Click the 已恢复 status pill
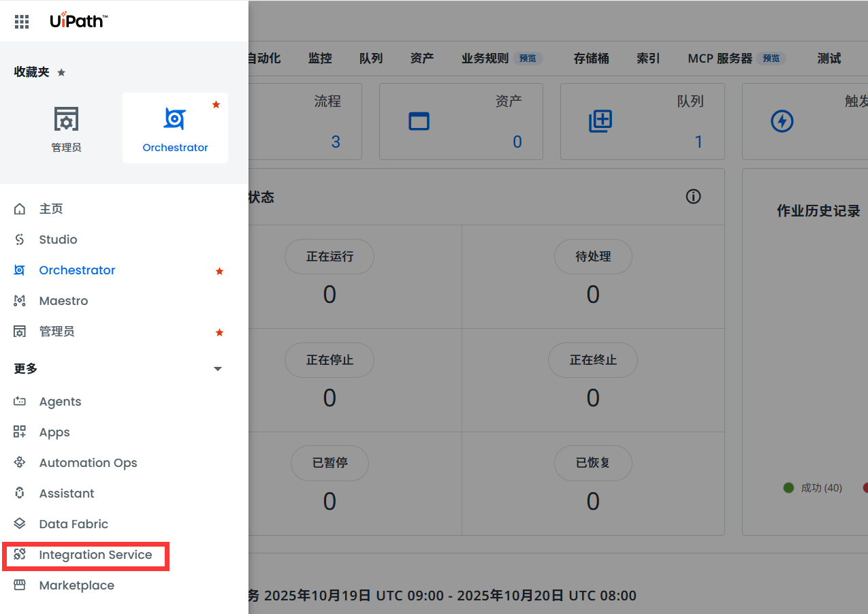Screen dimensions: 868x614 (x=593, y=463)
